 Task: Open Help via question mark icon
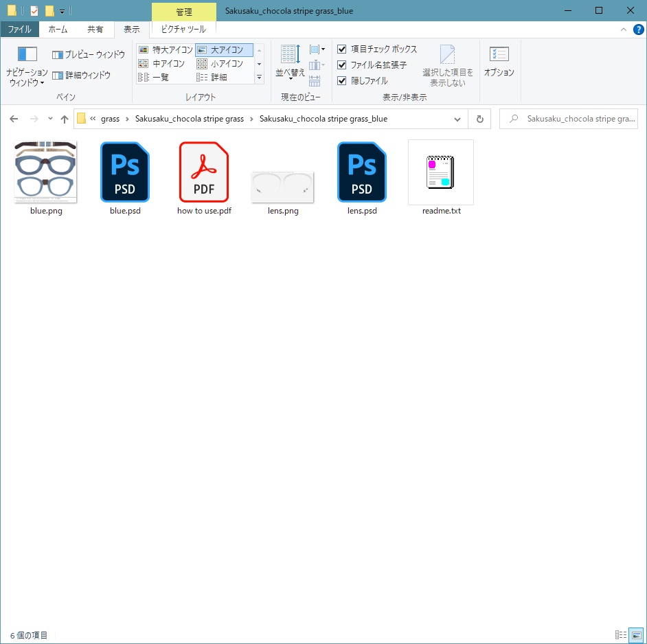[638, 30]
